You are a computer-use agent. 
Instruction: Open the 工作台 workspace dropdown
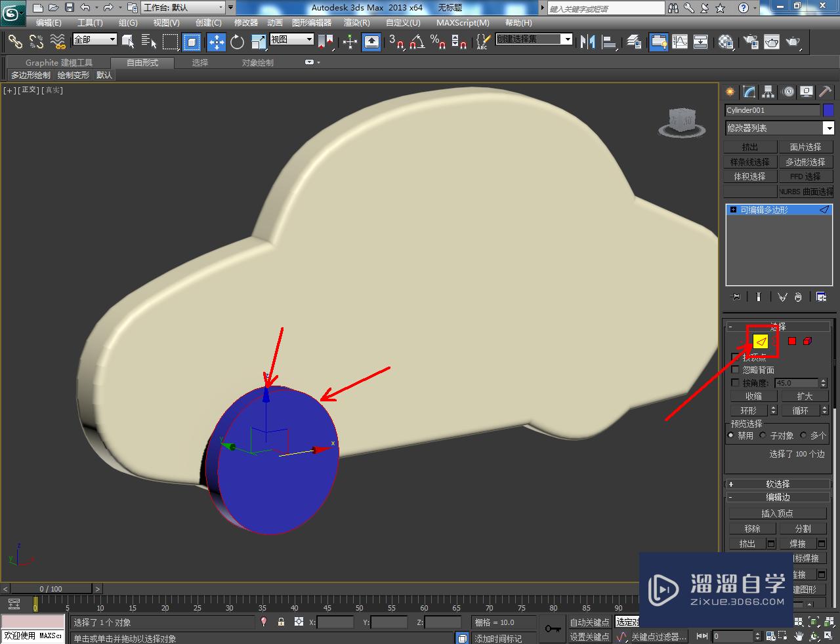click(182, 8)
